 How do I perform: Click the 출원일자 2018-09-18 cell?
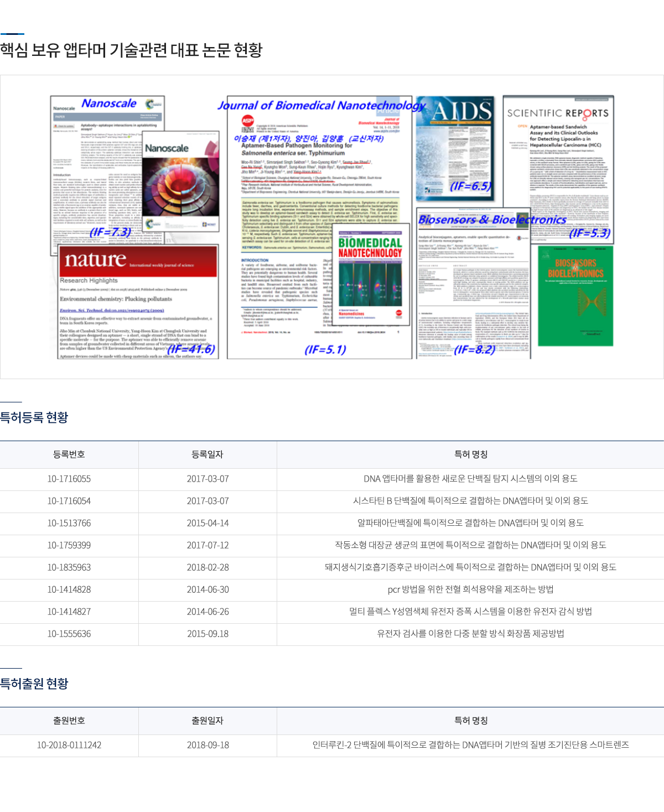(207, 745)
